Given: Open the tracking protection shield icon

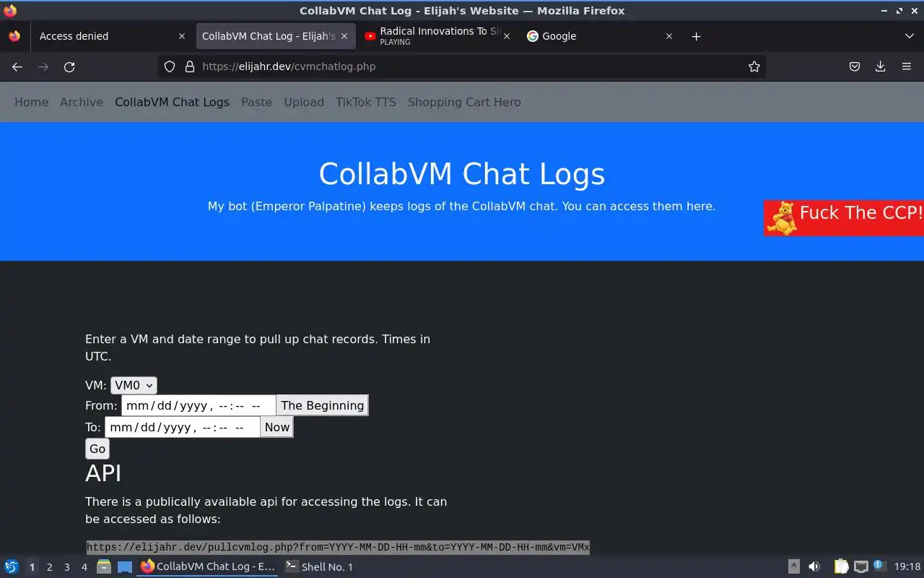Looking at the screenshot, I should (170, 66).
